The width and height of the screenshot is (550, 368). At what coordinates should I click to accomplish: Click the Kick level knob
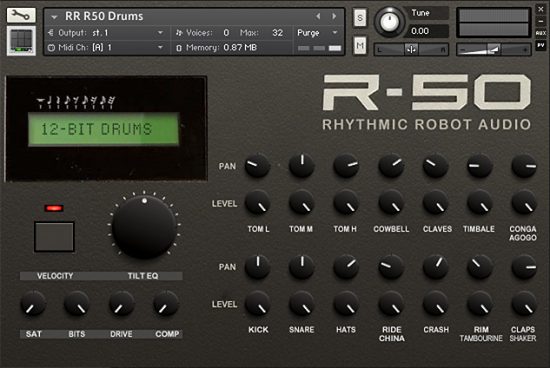pyautogui.click(x=258, y=304)
